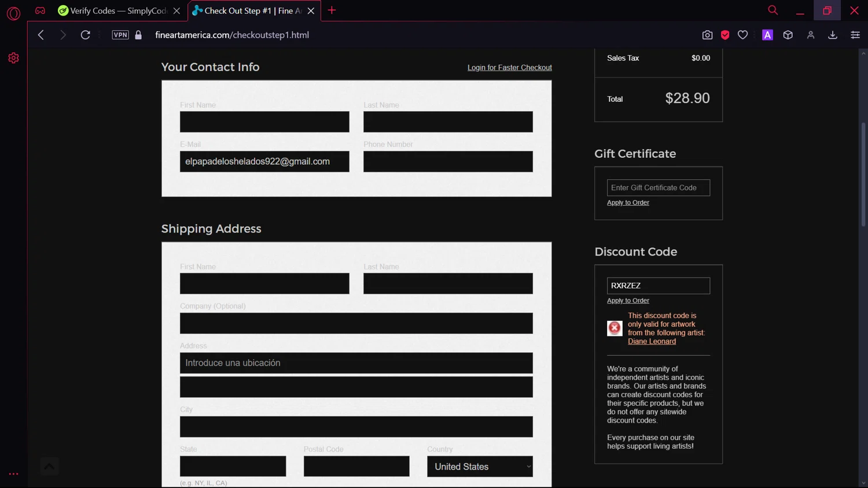Open the purple Aria AI icon
This screenshot has width=868, height=488.
click(x=767, y=35)
